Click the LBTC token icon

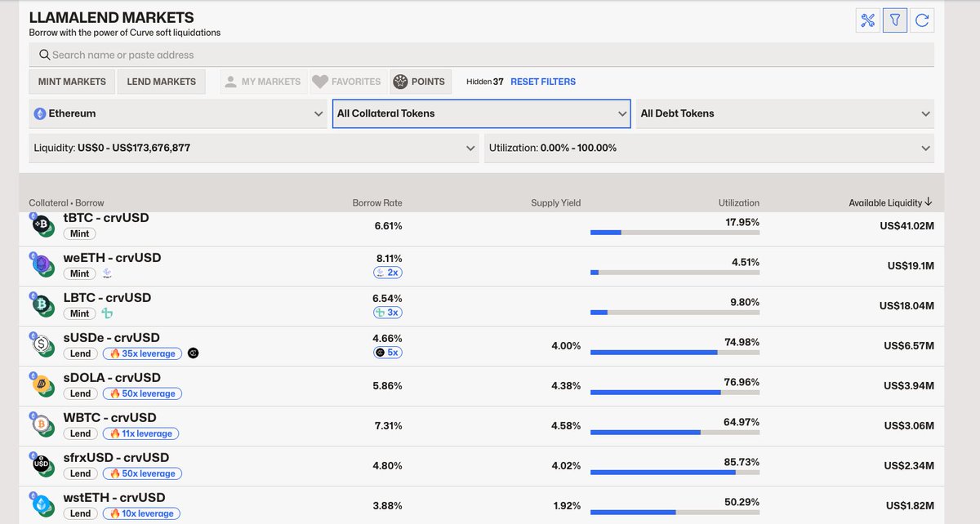tap(42, 305)
